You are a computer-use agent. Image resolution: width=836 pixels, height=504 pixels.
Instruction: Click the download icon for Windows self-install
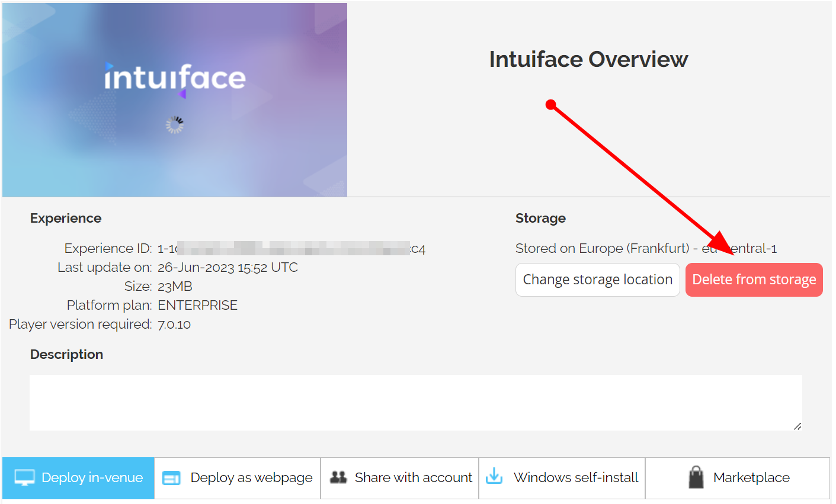[494, 476]
